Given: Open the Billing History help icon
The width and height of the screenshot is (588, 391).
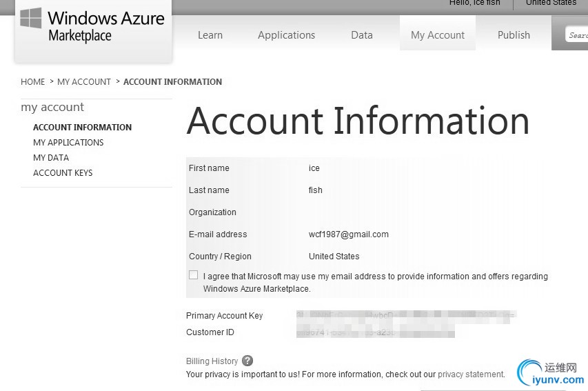Looking at the screenshot, I should (247, 361).
